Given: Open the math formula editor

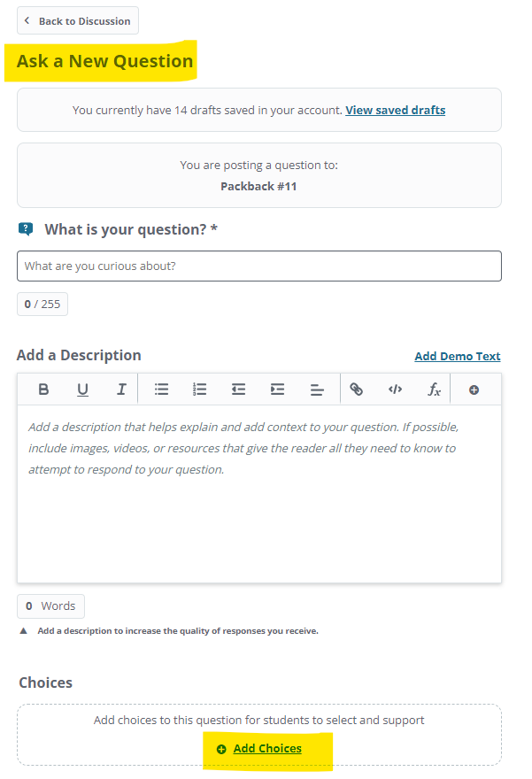Looking at the screenshot, I should 434,389.
